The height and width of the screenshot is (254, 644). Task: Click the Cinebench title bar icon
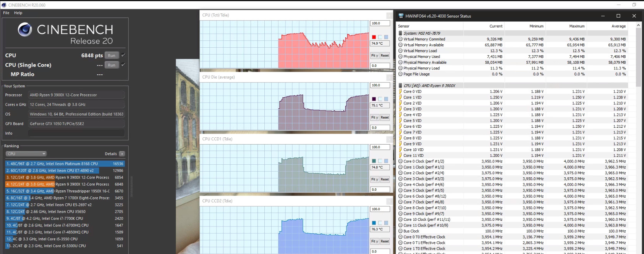[x=4, y=5]
